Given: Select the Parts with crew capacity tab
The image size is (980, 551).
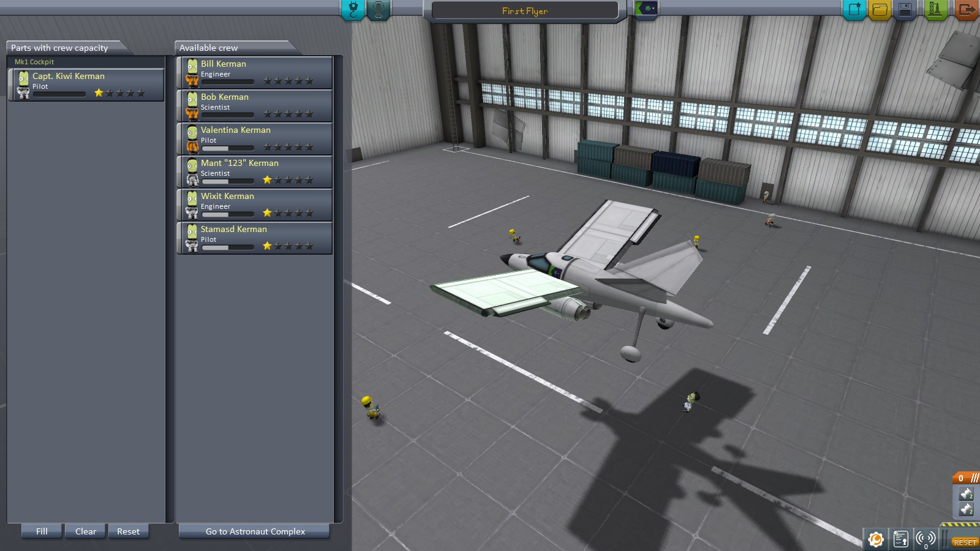Looking at the screenshot, I should coord(66,48).
